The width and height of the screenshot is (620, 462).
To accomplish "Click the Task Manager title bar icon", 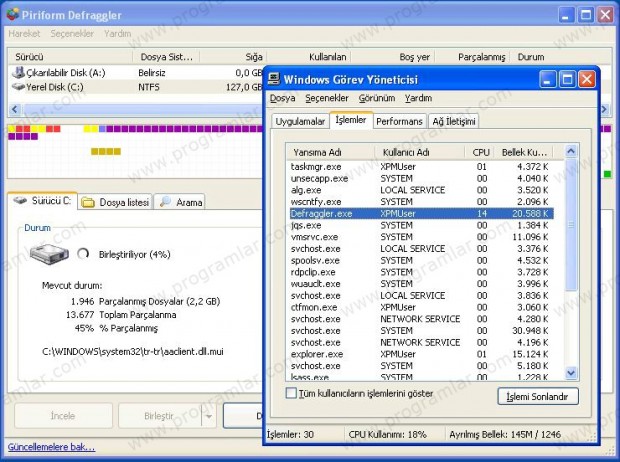I will 274,79.
